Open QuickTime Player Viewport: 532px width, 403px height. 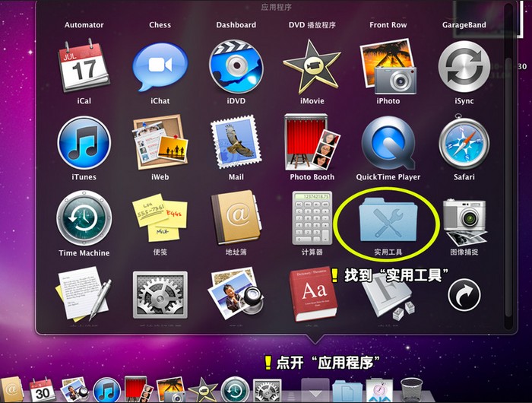click(388, 143)
